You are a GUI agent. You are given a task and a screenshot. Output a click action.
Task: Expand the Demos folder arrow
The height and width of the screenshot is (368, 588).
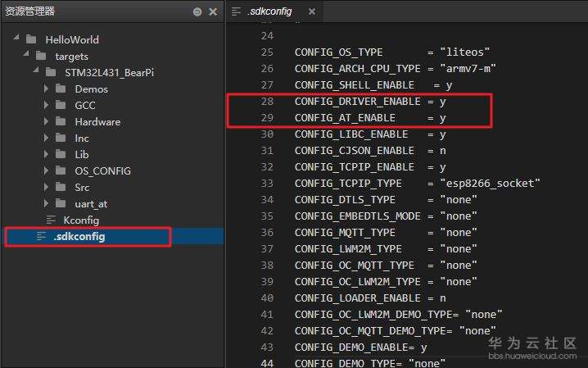click(46, 89)
